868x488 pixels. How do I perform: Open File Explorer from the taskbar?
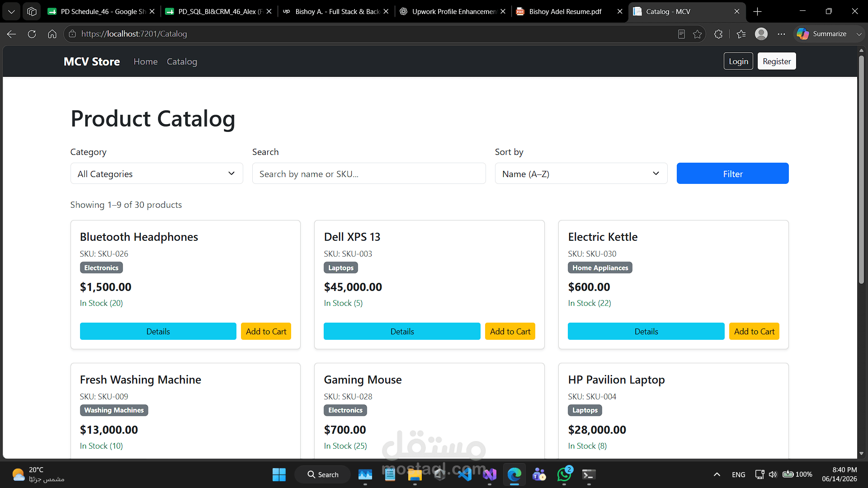click(415, 474)
